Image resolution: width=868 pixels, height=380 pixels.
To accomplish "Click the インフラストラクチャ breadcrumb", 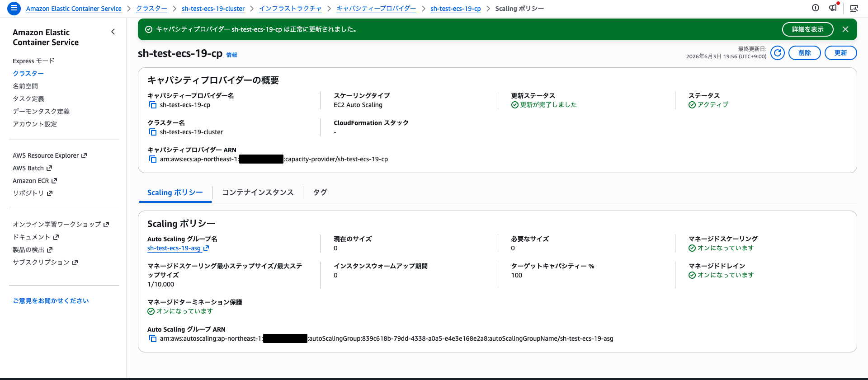I will (290, 9).
